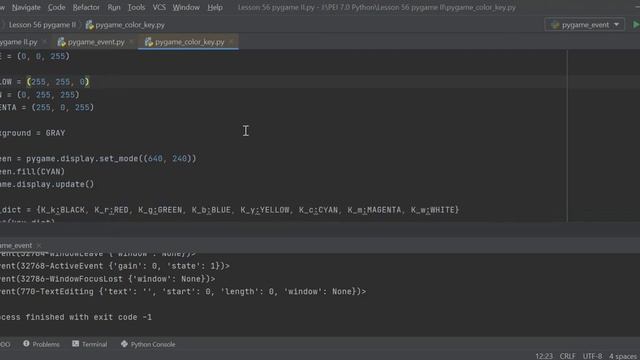Open the Problems tool window
Viewport: 640px width, 360px height.
coord(41,344)
